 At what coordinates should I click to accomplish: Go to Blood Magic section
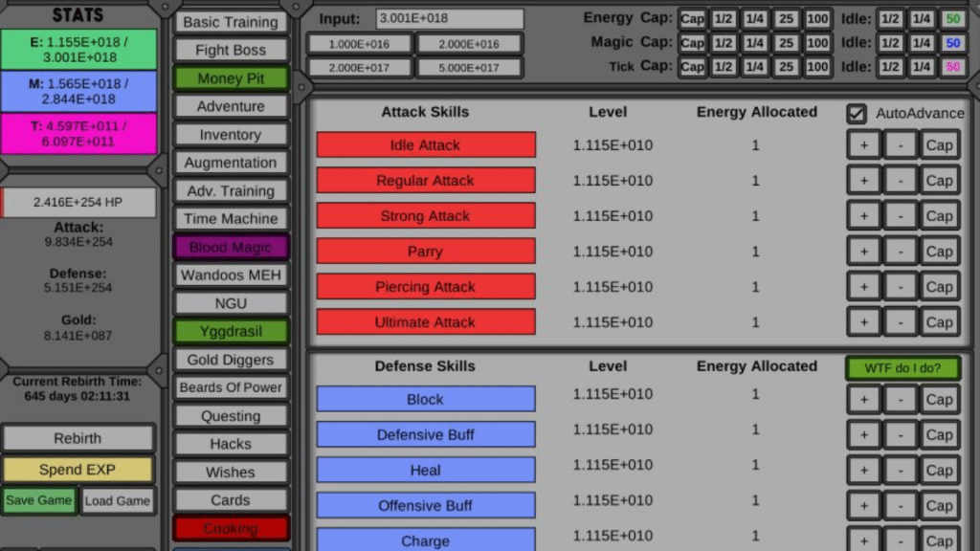pyautogui.click(x=231, y=248)
